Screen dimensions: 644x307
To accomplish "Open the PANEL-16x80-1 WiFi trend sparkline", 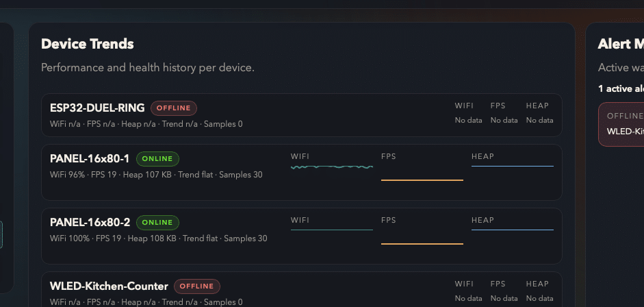I will 332,167.
